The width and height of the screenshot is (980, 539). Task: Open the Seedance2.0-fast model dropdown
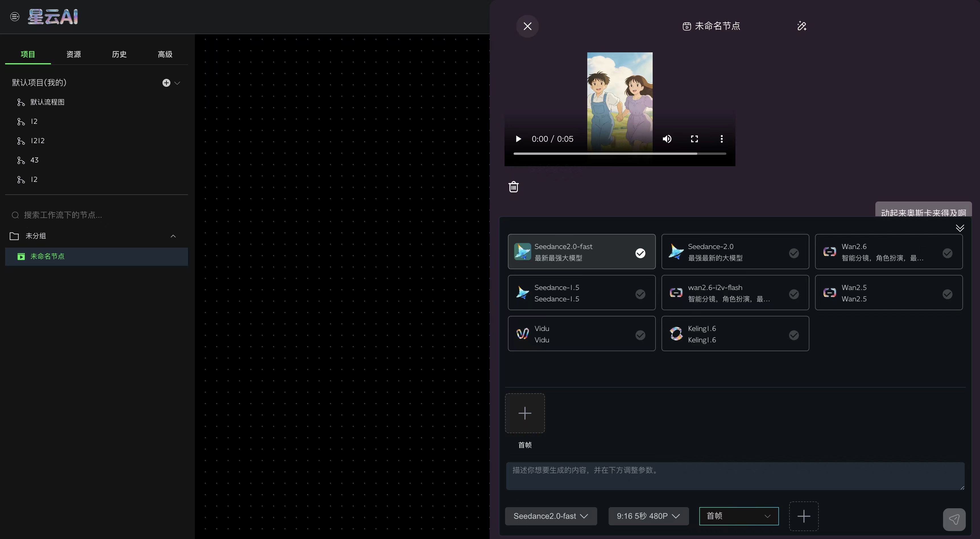point(551,516)
